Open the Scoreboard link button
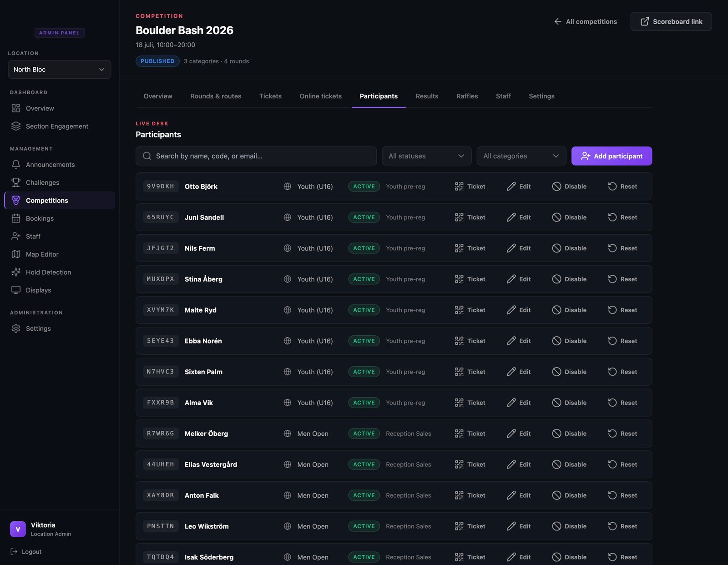The height and width of the screenshot is (565, 728). pos(671,21)
